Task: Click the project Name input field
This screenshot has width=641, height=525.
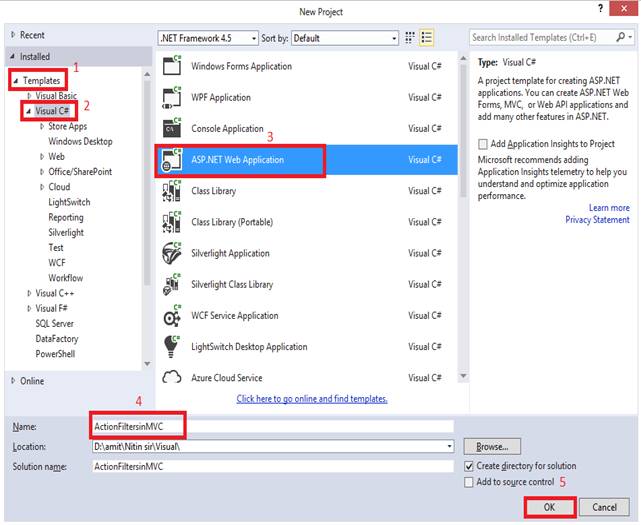Action: pyautogui.click(x=273, y=426)
